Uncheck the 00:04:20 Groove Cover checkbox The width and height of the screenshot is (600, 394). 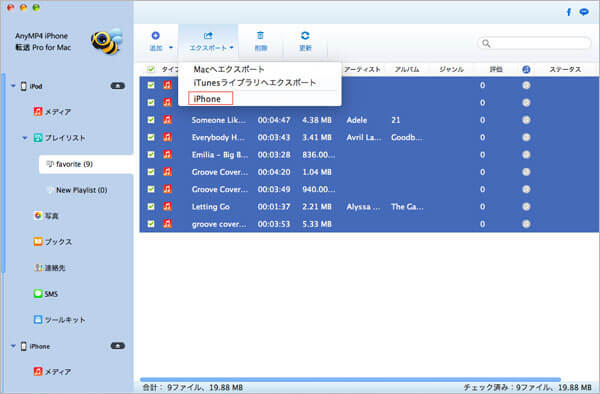tap(151, 172)
